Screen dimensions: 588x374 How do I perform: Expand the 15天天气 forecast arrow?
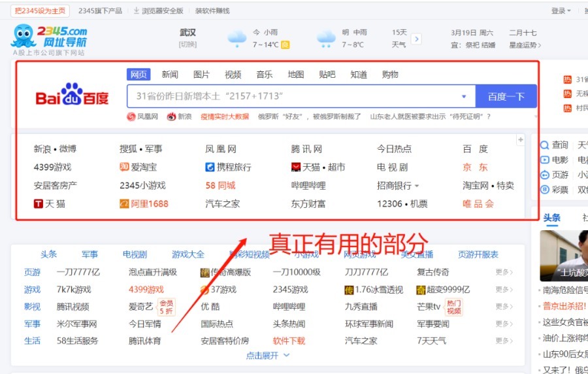416,39
